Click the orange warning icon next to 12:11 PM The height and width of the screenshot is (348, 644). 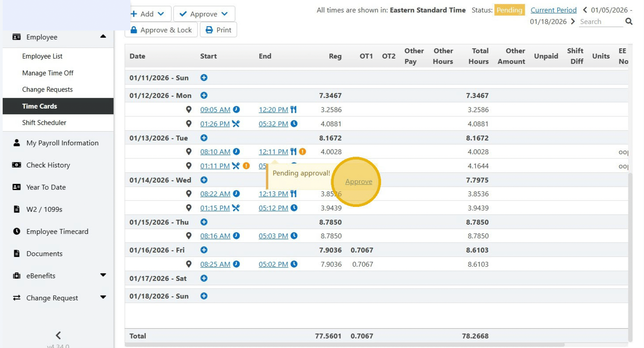coord(302,152)
